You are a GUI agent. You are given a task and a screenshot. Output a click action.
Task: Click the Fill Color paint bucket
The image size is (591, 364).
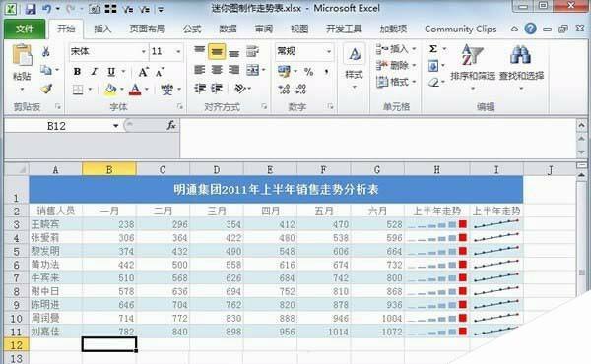(110, 90)
